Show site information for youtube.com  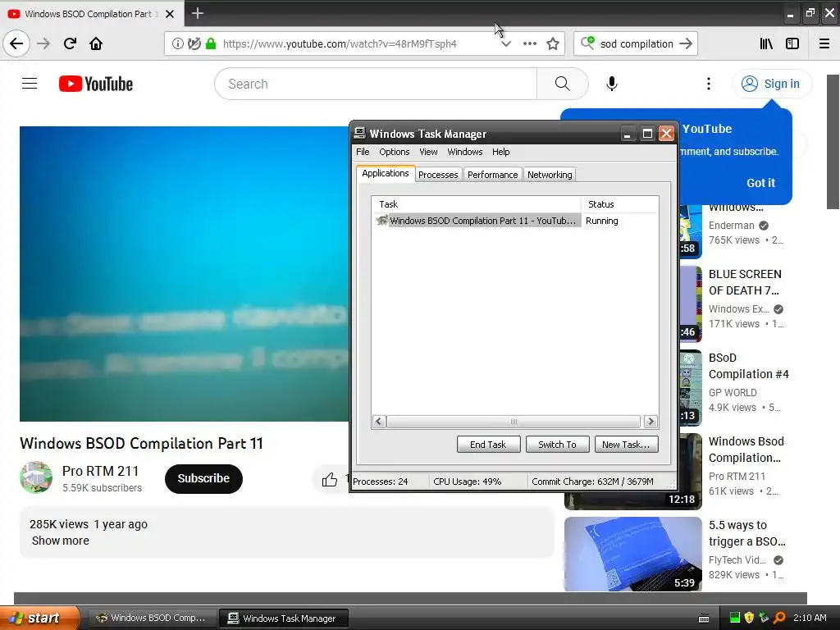(x=178, y=44)
